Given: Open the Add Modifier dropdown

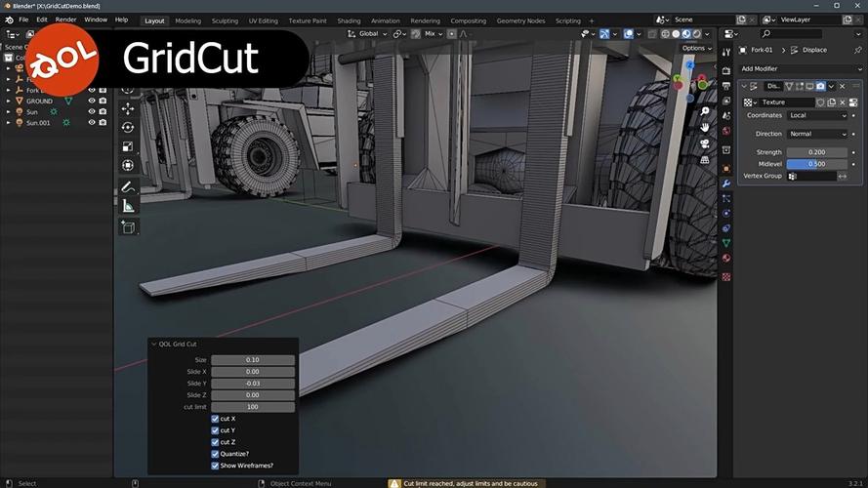Looking at the screenshot, I should tap(800, 68).
